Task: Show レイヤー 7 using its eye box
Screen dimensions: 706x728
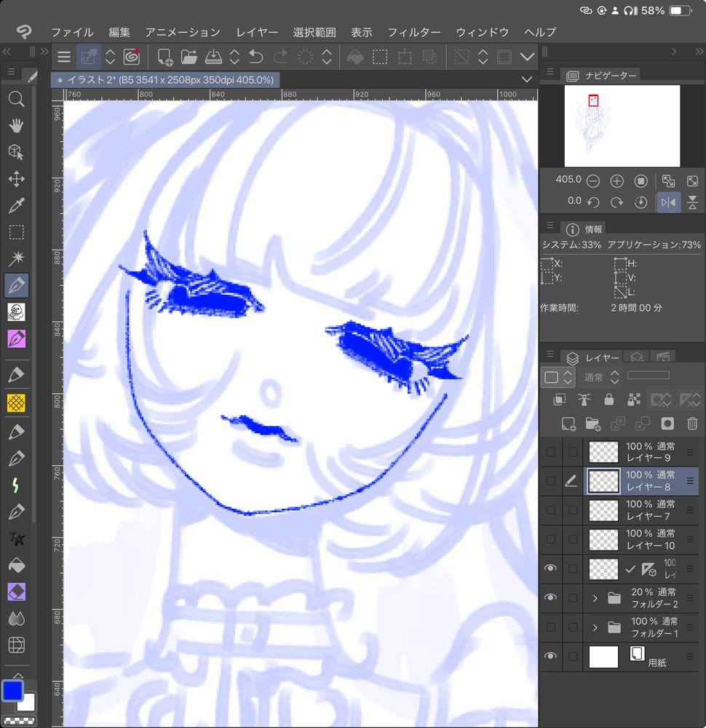Action: (550, 510)
